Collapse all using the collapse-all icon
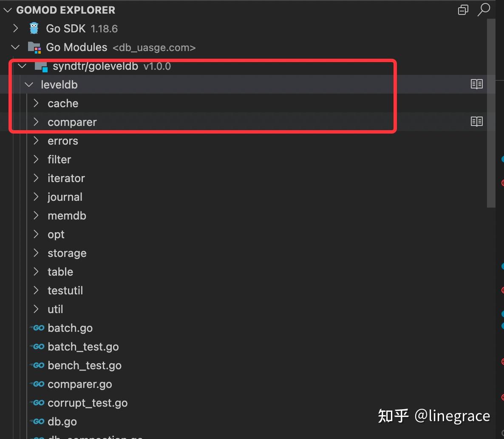 pyautogui.click(x=463, y=9)
